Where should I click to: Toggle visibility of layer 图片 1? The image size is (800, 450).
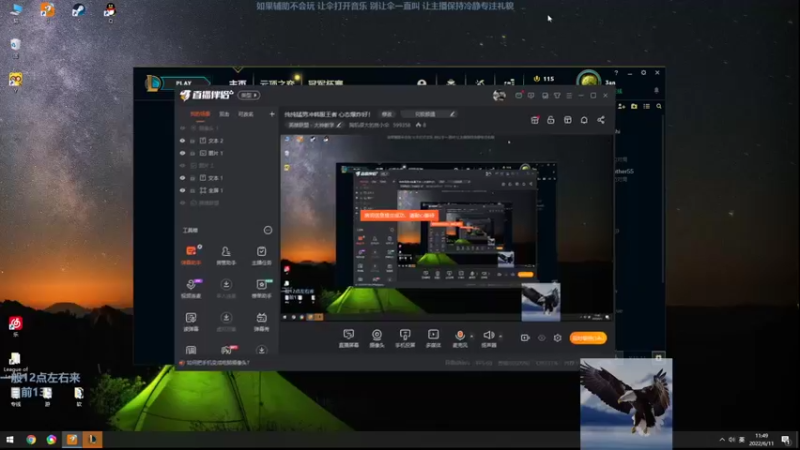pyautogui.click(x=182, y=153)
